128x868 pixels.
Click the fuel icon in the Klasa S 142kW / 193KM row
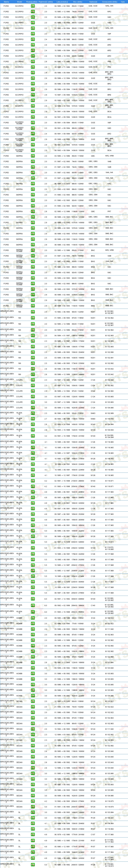(33, 430)
